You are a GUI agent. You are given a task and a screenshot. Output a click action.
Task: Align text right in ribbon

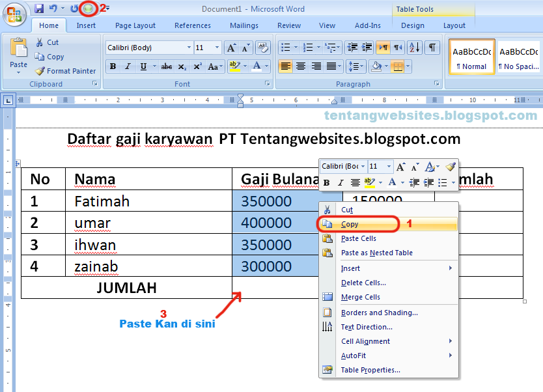316,66
